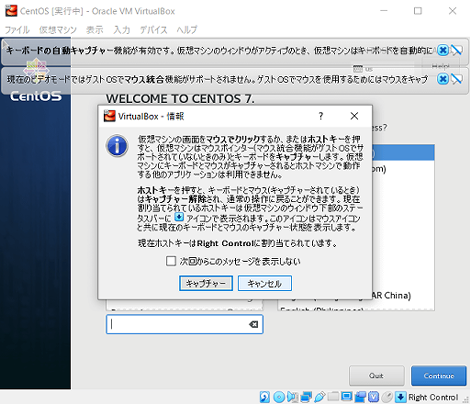This screenshot has width=470, height=404.
Task: Enable the don't show this message again checkbox
Action: point(171,261)
